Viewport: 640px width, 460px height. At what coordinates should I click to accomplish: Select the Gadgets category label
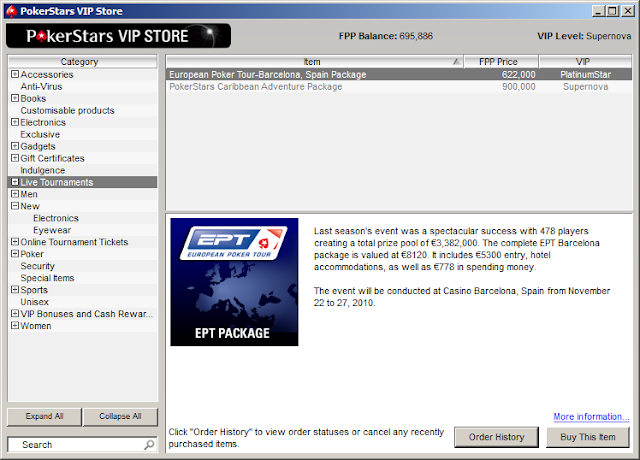coord(38,146)
